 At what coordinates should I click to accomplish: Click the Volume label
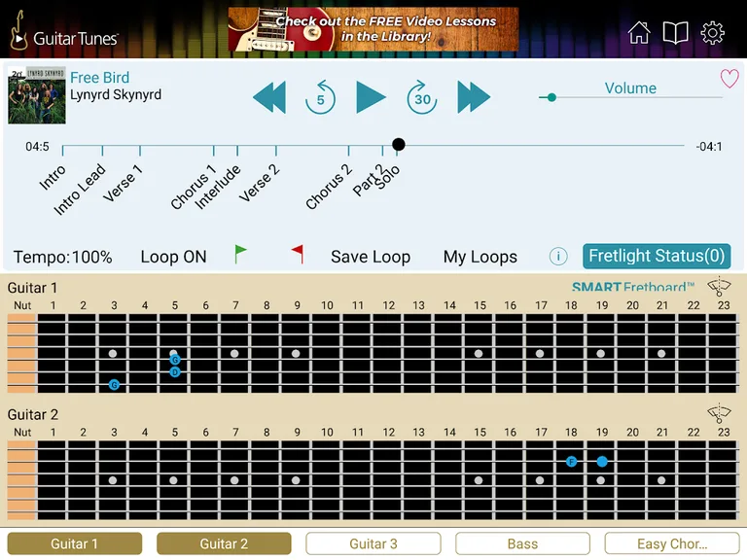click(x=630, y=88)
